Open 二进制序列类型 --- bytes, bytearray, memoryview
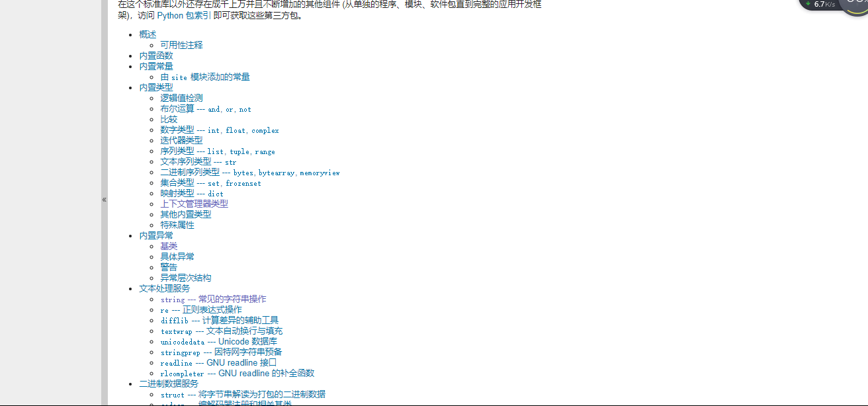 click(250, 172)
